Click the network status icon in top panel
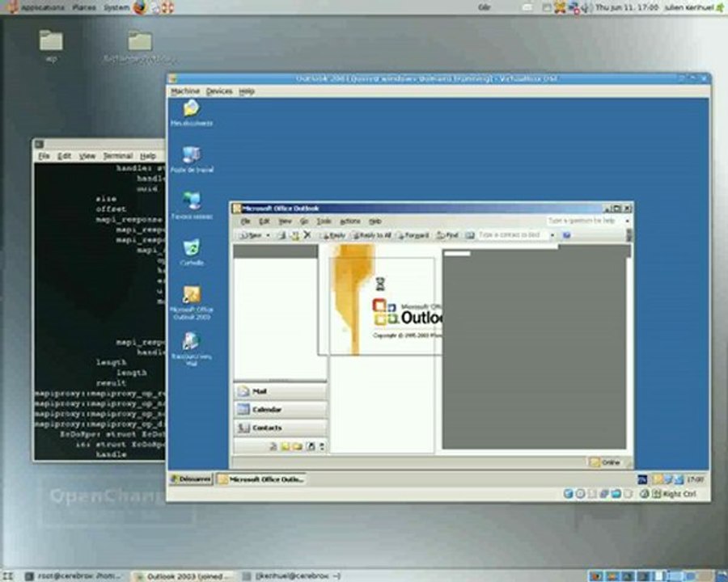The image size is (728, 582). (574, 7)
